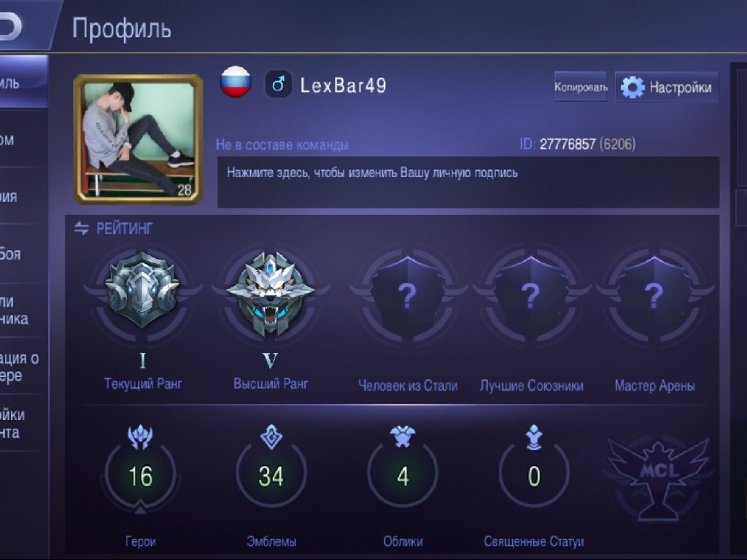The image size is (747, 560).
Task: Select the Мастер Арены locked badge
Action: coord(654,295)
